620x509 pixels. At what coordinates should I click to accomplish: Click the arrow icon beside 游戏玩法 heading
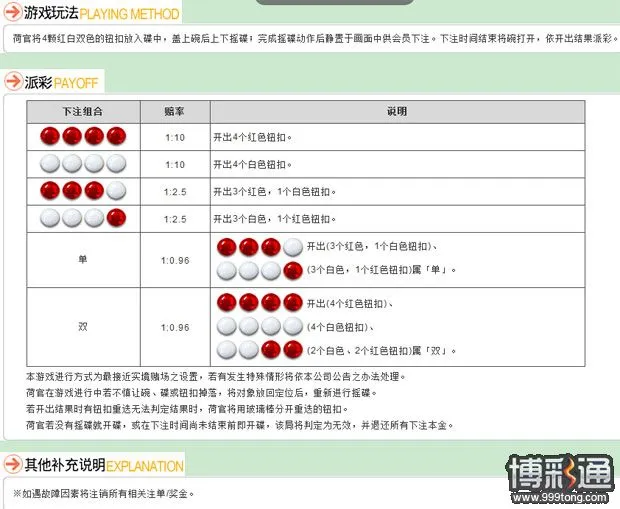pos(13,12)
